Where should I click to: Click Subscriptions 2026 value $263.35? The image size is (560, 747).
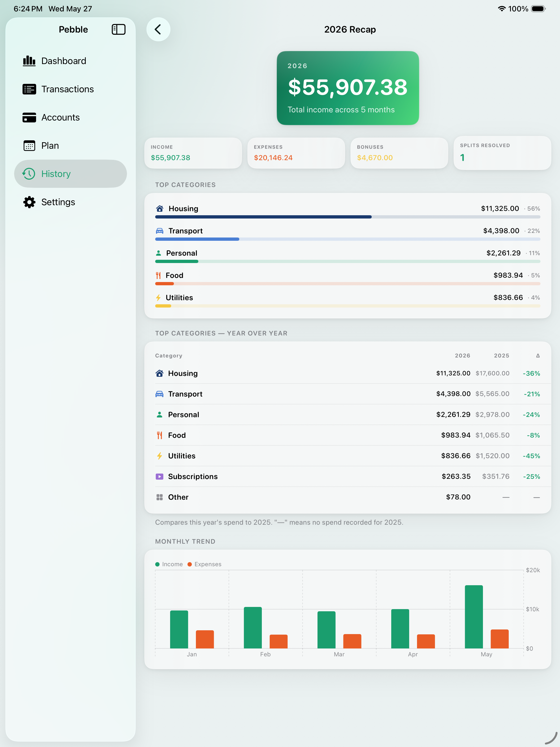[456, 476]
